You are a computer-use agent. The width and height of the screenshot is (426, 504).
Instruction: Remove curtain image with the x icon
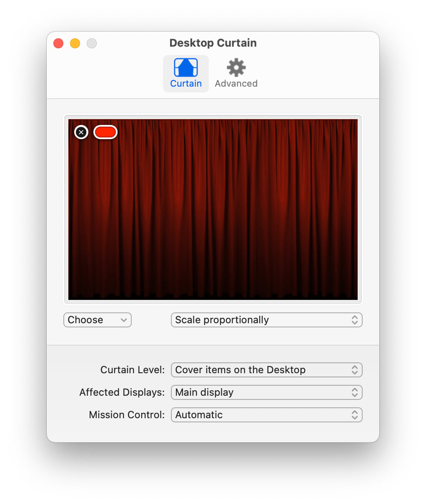81,132
